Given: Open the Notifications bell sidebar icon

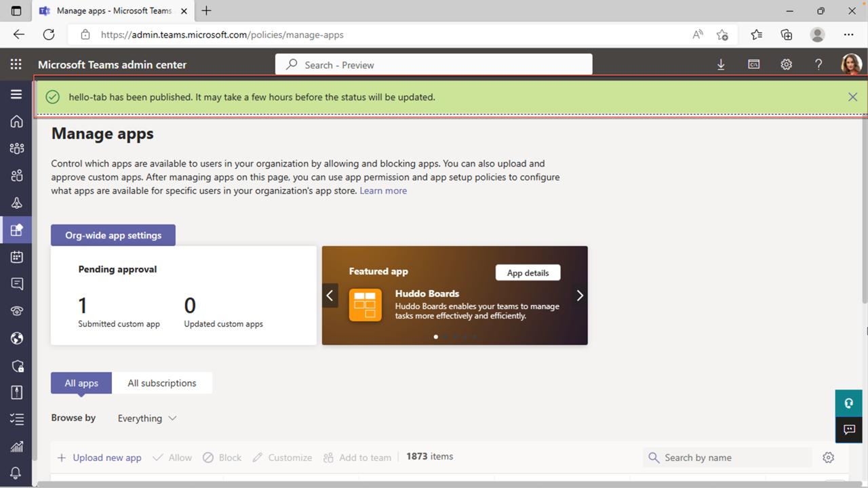Looking at the screenshot, I should click(x=16, y=472).
